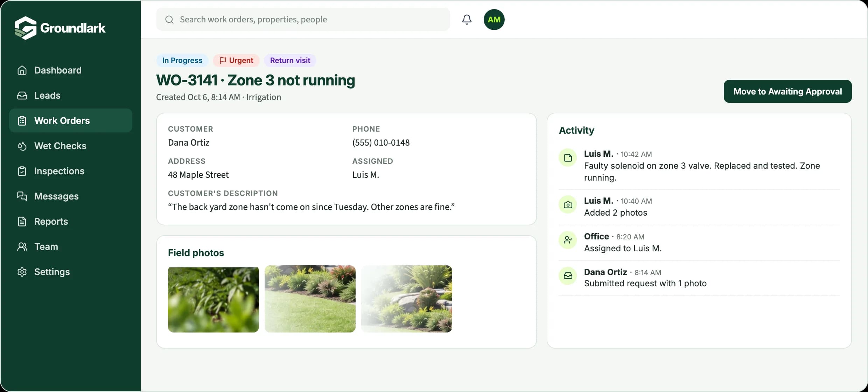868x392 pixels.
Task: Click the address 48 Maple Street
Action: [x=198, y=175]
